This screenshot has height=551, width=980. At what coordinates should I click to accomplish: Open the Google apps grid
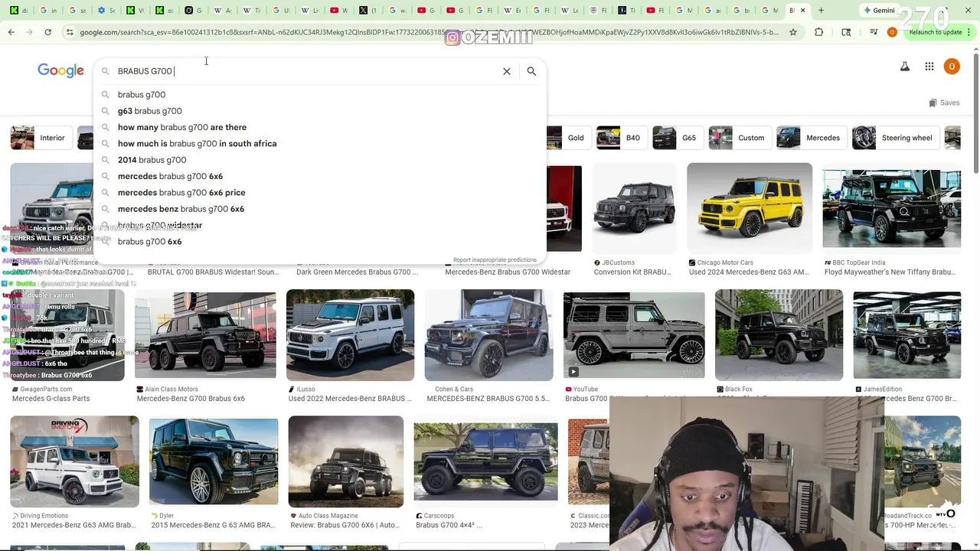point(929,67)
